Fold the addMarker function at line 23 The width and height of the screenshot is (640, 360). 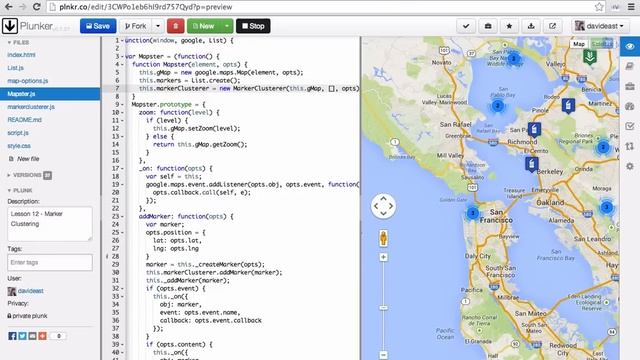[x=122, y=216]
